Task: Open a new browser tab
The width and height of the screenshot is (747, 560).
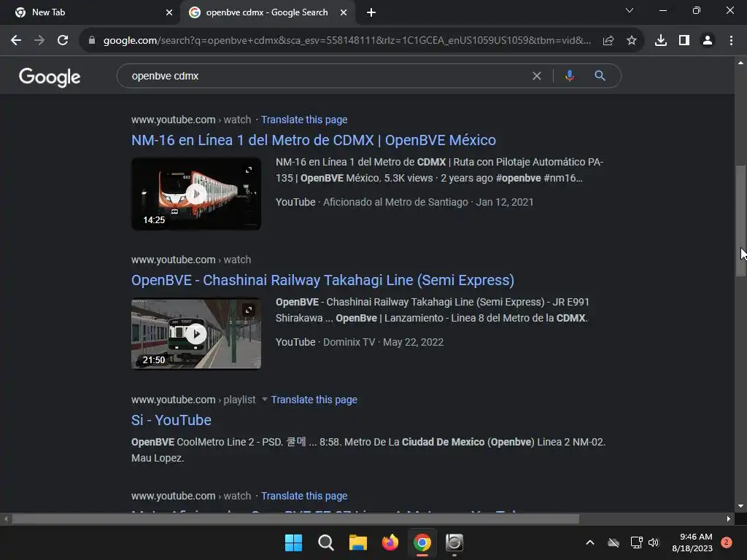Action: click(x=371, y=12)
